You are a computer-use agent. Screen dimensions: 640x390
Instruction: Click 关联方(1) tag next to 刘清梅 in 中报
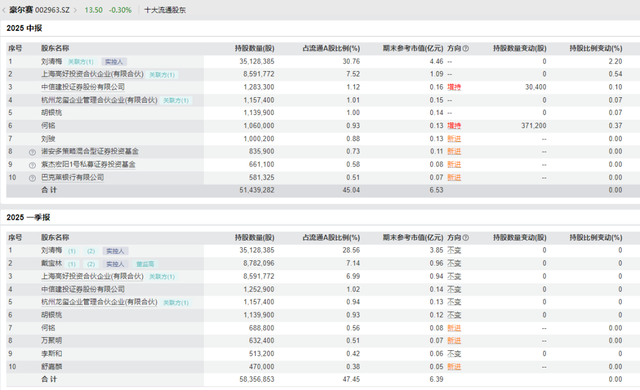pos(80,62)
